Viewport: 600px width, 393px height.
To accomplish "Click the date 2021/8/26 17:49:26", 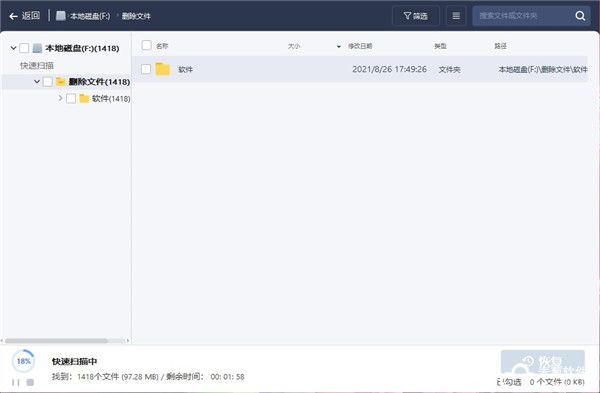I will 389,69.
